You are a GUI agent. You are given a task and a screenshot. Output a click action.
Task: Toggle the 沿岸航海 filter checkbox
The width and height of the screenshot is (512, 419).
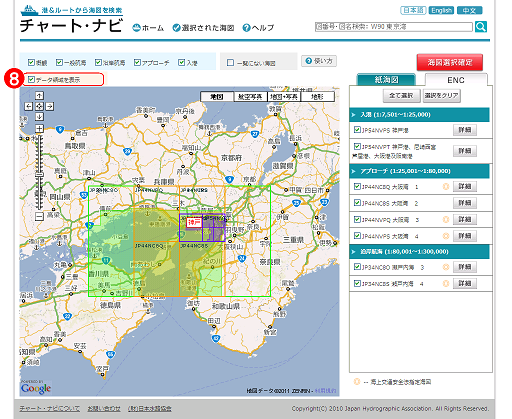pyautogui.click(x=98, y=62)
